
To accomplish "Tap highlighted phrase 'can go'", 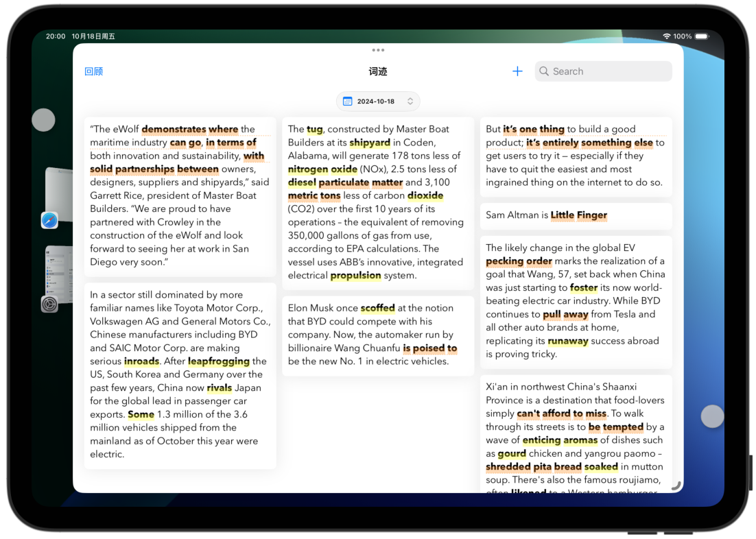I will click(x=186, y=143).
